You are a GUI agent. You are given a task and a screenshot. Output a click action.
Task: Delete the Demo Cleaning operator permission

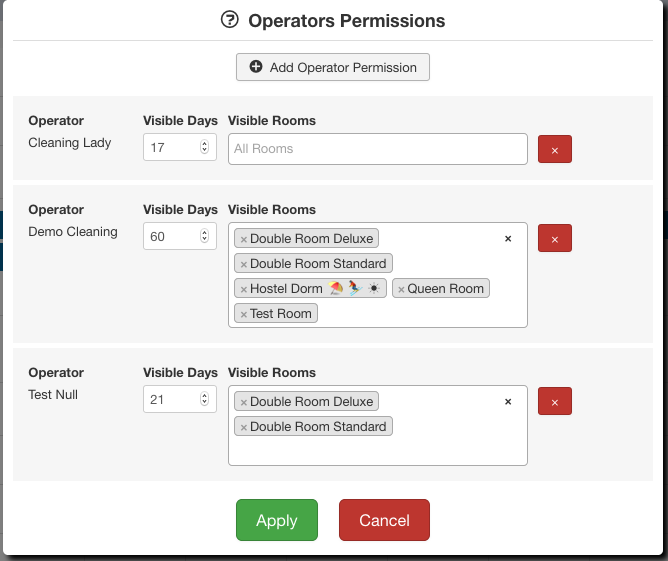555,238
